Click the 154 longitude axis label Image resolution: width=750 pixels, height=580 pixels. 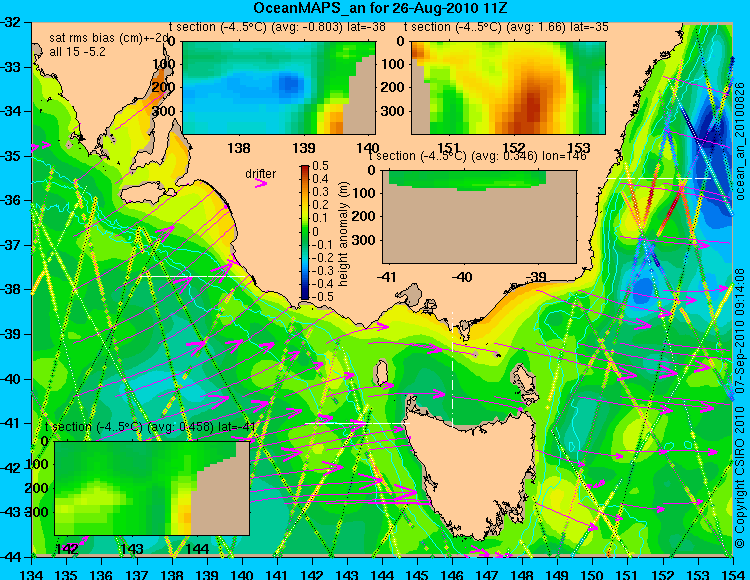[732, 574]
